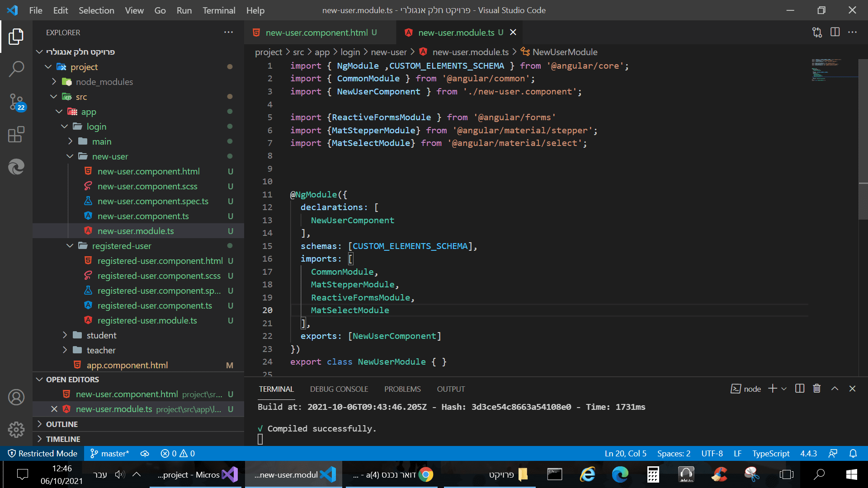Toggle maximized terminal panel size chevron

835,389
